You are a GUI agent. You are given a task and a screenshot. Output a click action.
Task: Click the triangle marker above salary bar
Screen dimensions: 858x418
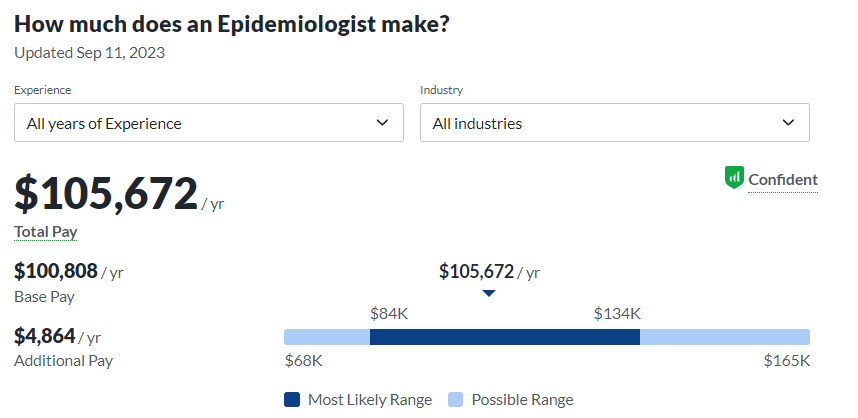tap(488, 293)
